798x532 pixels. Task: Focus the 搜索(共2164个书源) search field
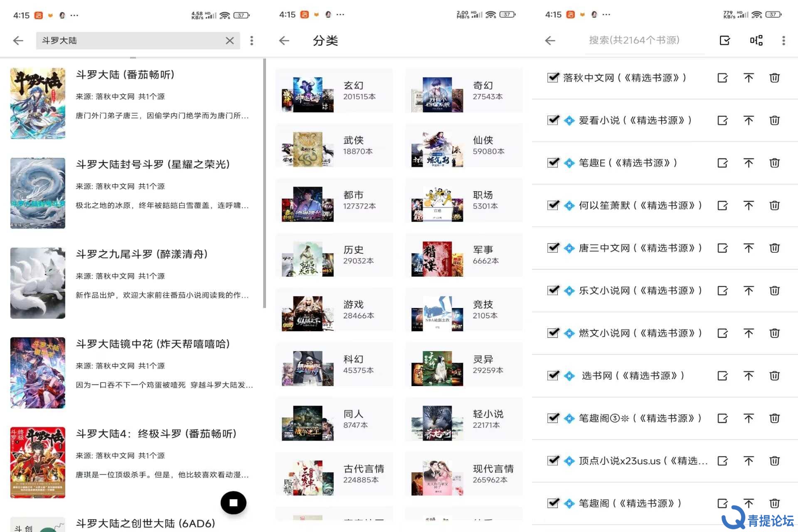tap(645, 41)
